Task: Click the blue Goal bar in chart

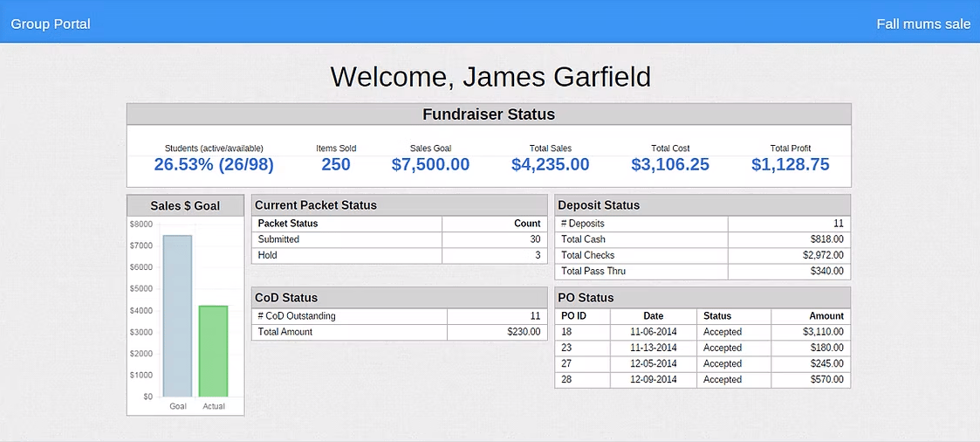Action: click(177, 315)
